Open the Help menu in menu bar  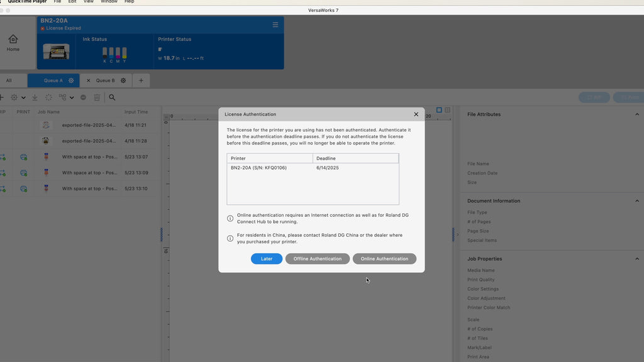(x=130, y=2)
